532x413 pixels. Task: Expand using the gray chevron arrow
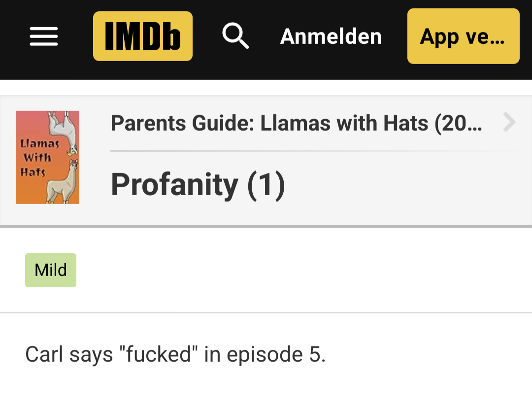(x=509, y=122)
